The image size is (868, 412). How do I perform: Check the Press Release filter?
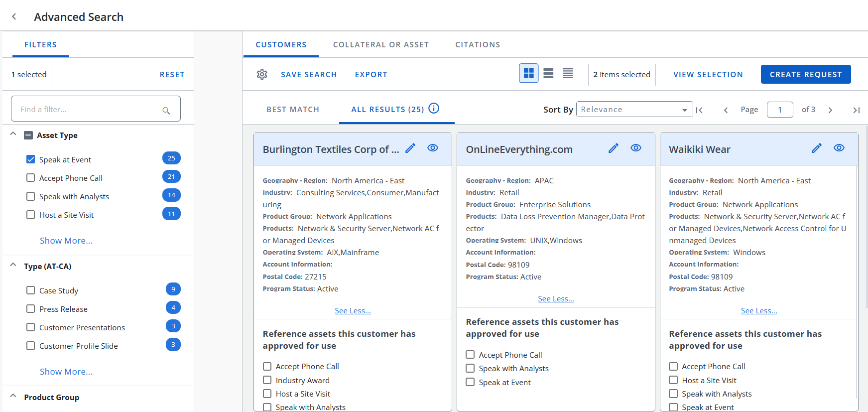pyautogui.click(x=31, y=309)
